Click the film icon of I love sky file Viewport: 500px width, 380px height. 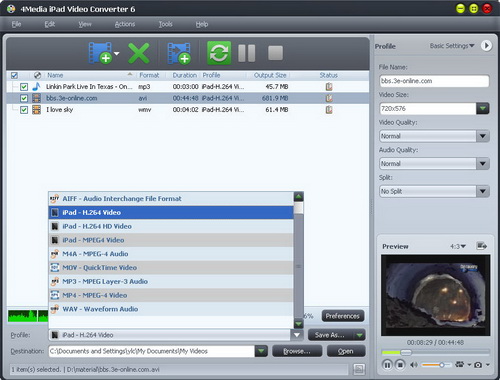[x=36, y=110]
